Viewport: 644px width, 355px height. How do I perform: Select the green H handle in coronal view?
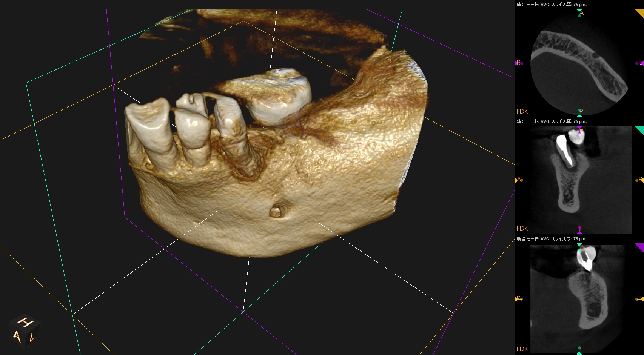[579, 247]
